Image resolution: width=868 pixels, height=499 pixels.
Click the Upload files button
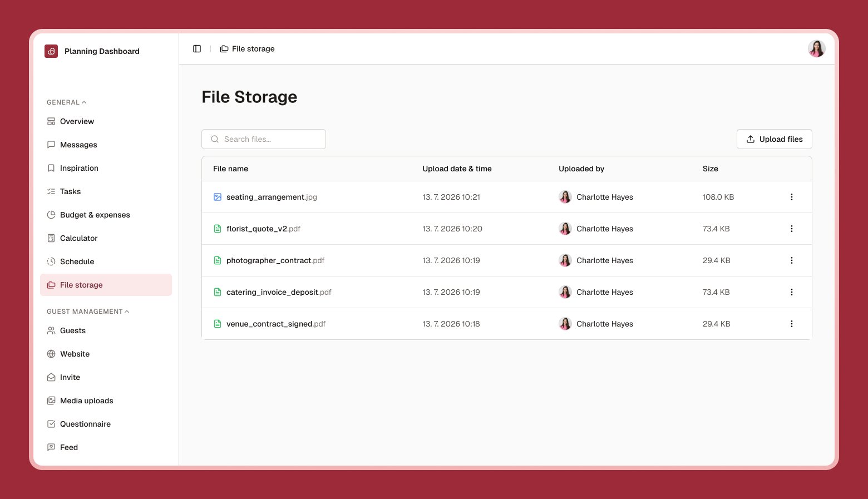click(774, 139)
